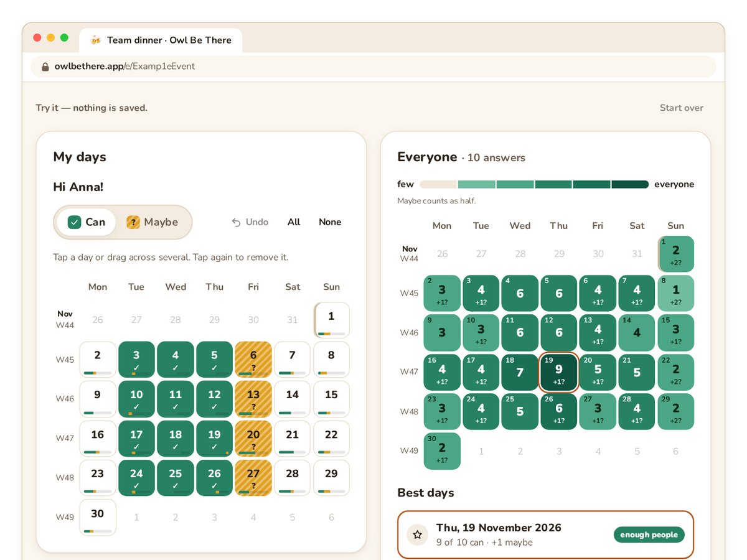
Task: Click the highlighted 19th cell in Everyone calendar
Action: [559, 372]
